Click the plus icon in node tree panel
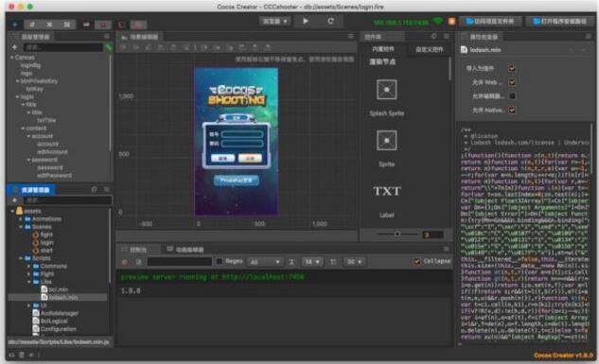The height and width of the screenshot is (364, 599). [x=14, y=47]
